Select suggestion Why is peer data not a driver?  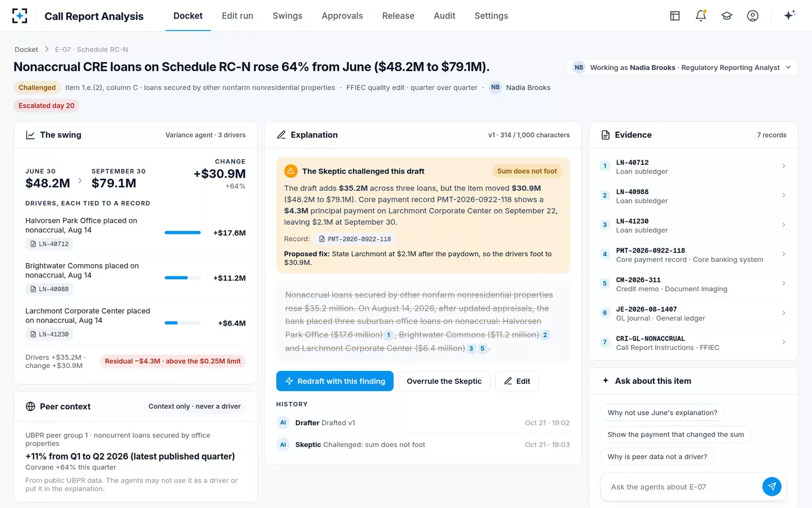(x=657, y=457)
